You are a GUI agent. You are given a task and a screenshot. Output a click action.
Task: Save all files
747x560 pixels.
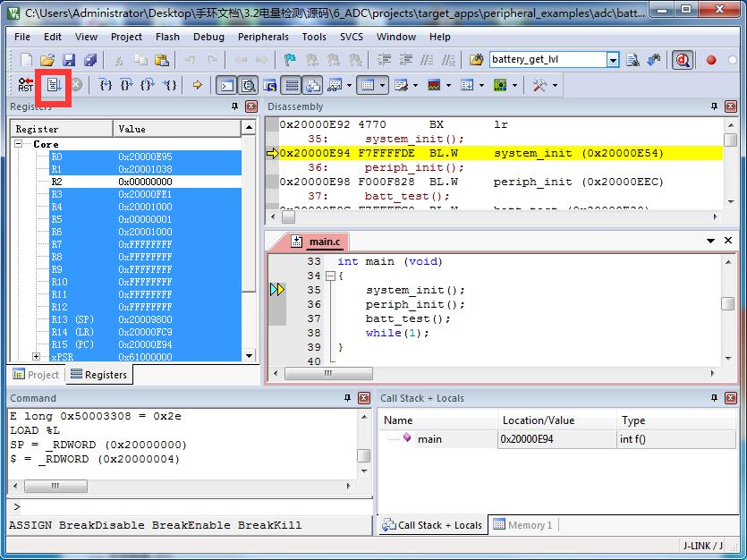[x=90, y=60]
